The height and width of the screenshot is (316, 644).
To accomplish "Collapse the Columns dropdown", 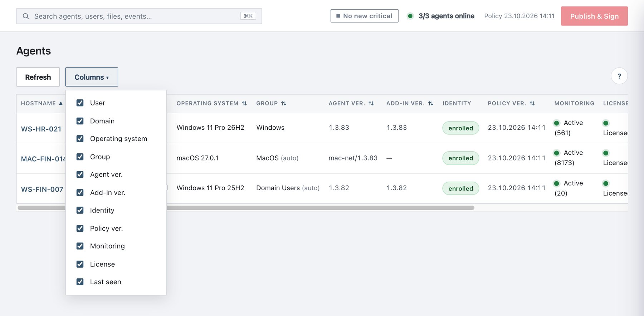I will click(x=92, y=77).
